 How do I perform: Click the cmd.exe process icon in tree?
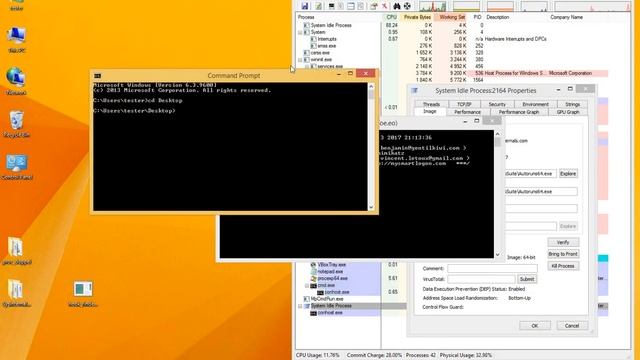point(313,285)
